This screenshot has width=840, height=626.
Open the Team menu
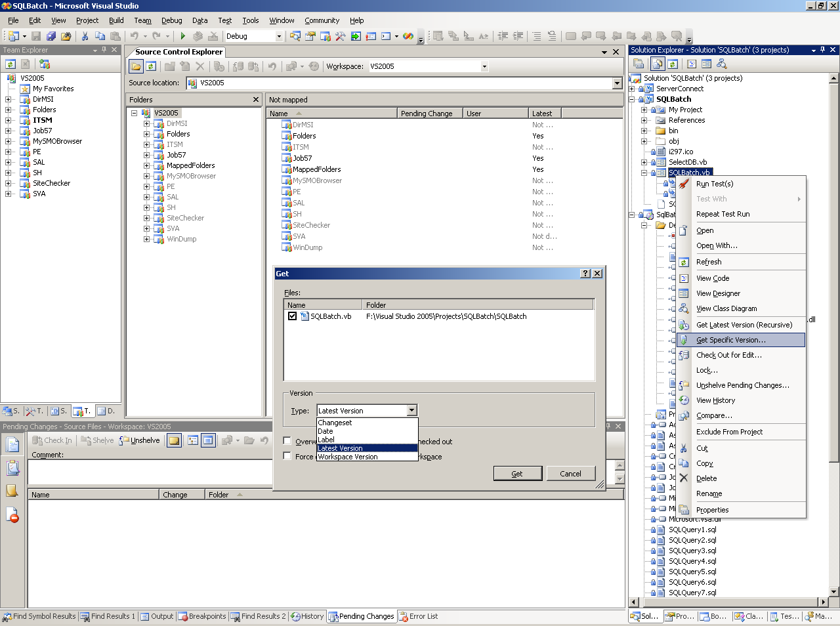tap(142, 20)
